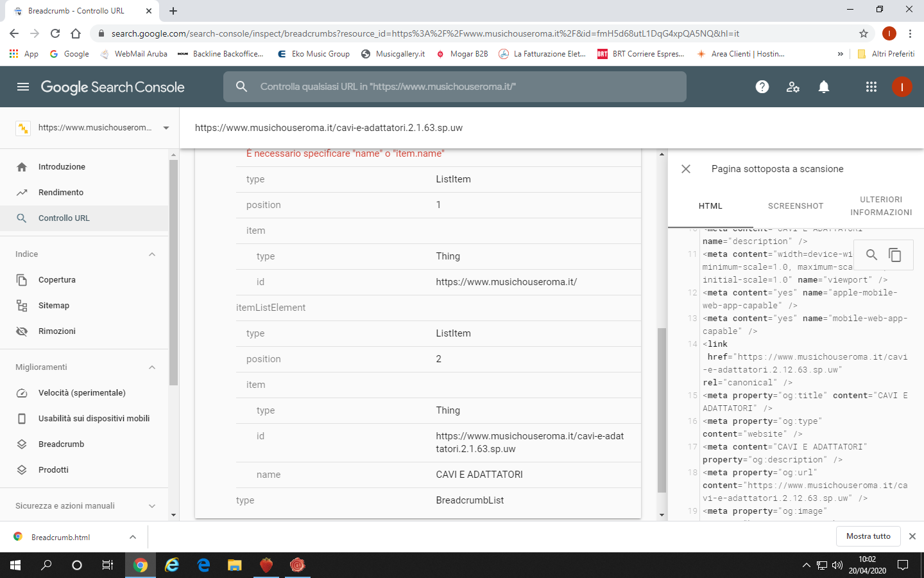
Task: Open File Explorer from the taskbar
Action: (x=234, y=565)
